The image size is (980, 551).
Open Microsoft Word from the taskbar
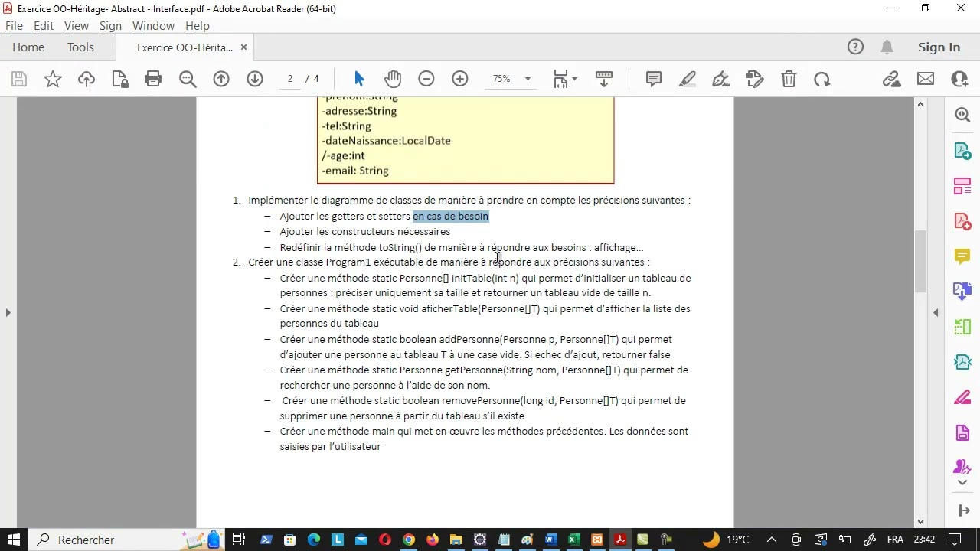(x=550, y=540)
